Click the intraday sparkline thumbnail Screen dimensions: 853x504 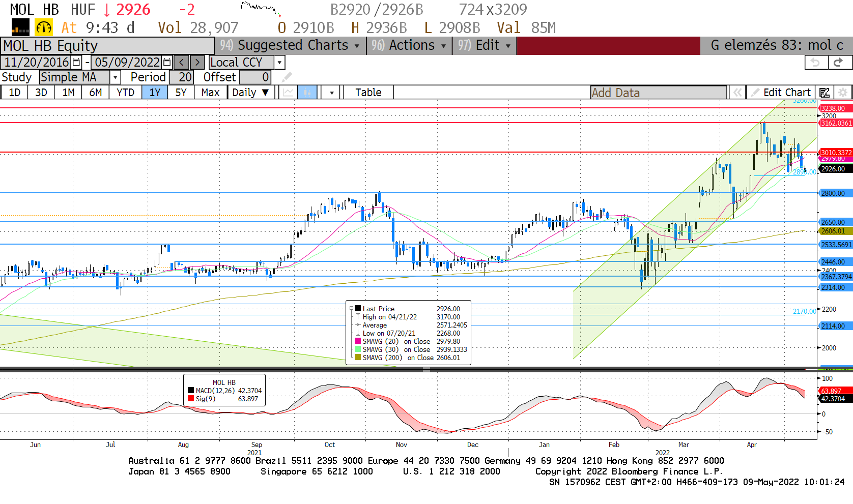click(261, 9)
